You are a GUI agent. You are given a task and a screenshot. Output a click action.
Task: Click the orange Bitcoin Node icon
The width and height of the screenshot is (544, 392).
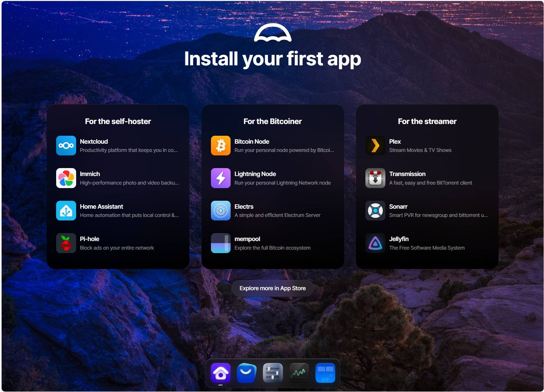coord(221,146)
